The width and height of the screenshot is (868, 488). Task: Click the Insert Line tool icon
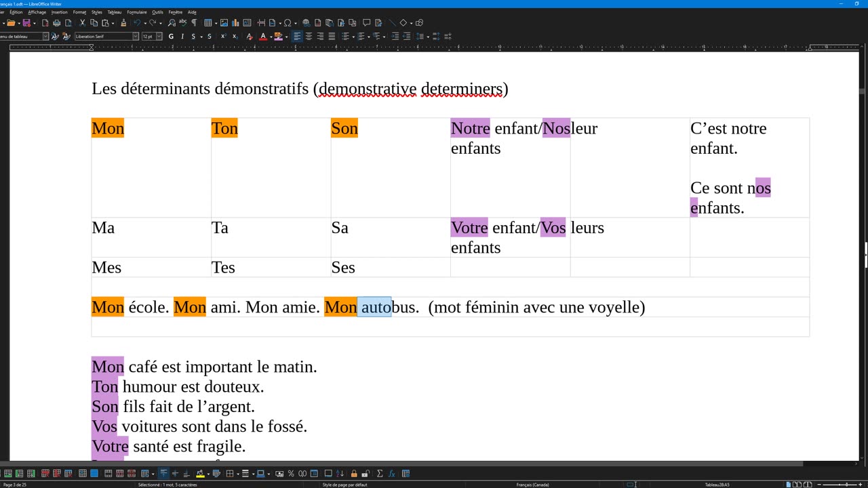392,22
